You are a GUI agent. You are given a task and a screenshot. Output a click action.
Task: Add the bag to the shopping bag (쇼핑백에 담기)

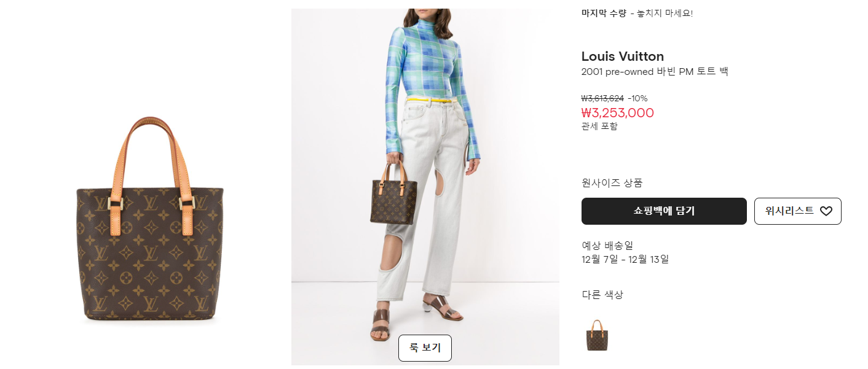click(664, 211)
